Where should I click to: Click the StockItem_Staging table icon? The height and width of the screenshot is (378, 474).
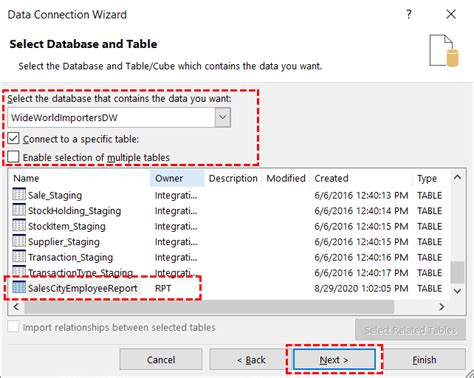(19, 226)
